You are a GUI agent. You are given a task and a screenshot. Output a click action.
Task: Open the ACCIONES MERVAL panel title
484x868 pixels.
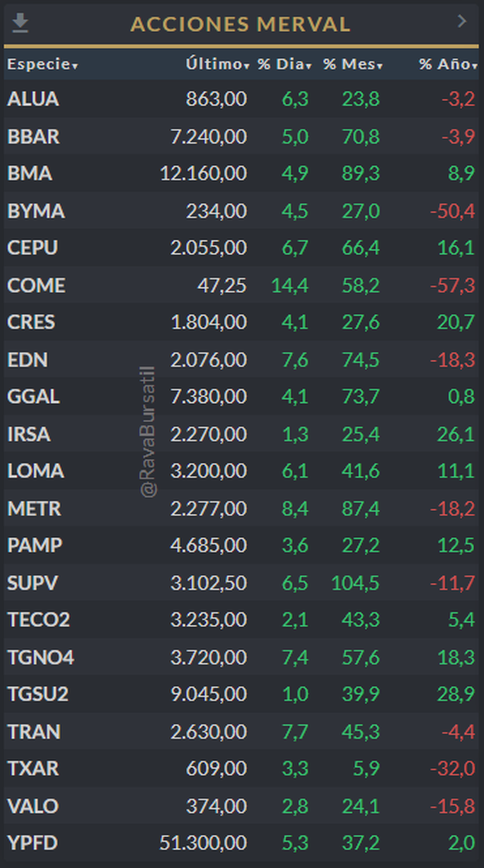click(240, 24)
